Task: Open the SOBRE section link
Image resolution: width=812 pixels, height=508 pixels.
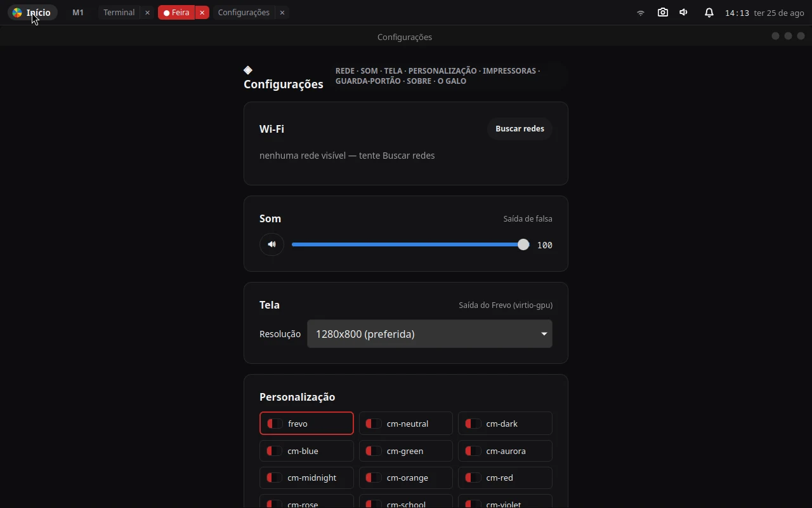Action: (x=419, y=81)
